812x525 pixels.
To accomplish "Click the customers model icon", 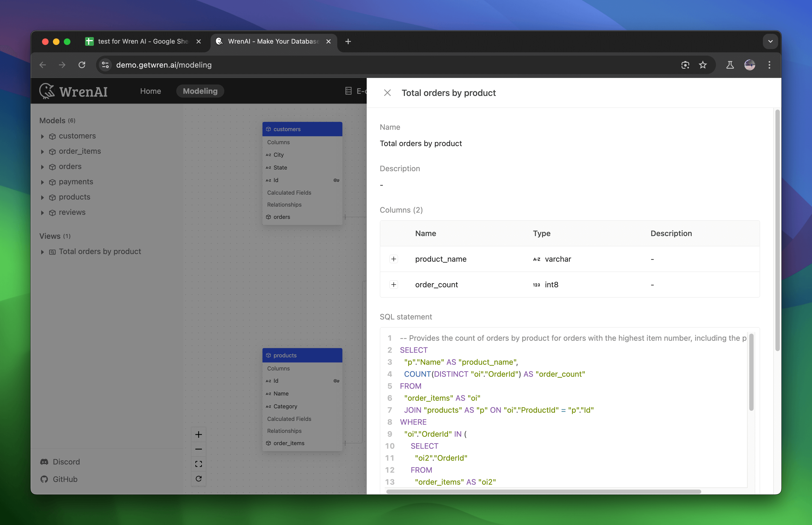I will tap(52, 136).
